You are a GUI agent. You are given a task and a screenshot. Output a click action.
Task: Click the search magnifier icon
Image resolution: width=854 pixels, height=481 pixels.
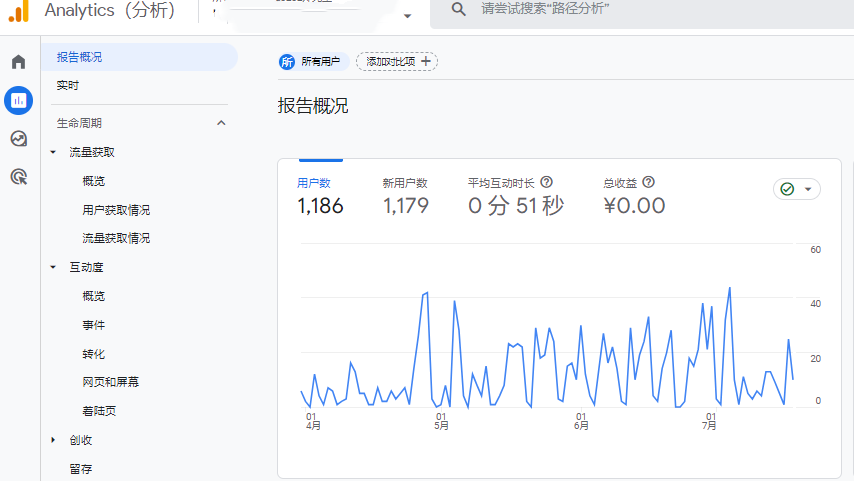pos(458,9)
